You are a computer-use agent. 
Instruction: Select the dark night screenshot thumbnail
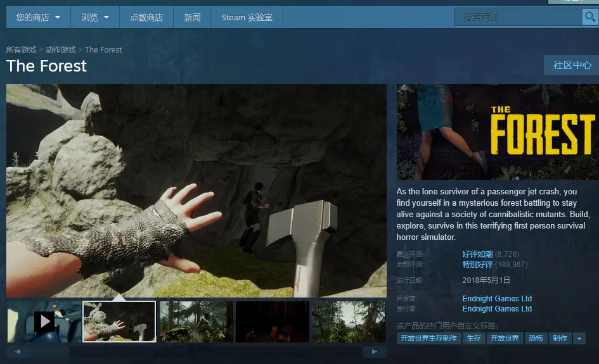(273, 322)
